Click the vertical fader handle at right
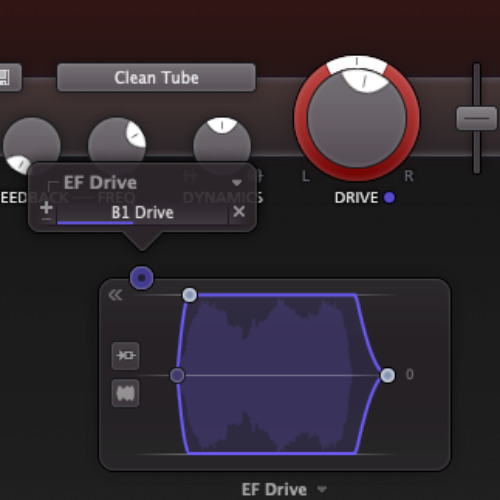This screenshot has width=500, height=500. click(477, 118)
